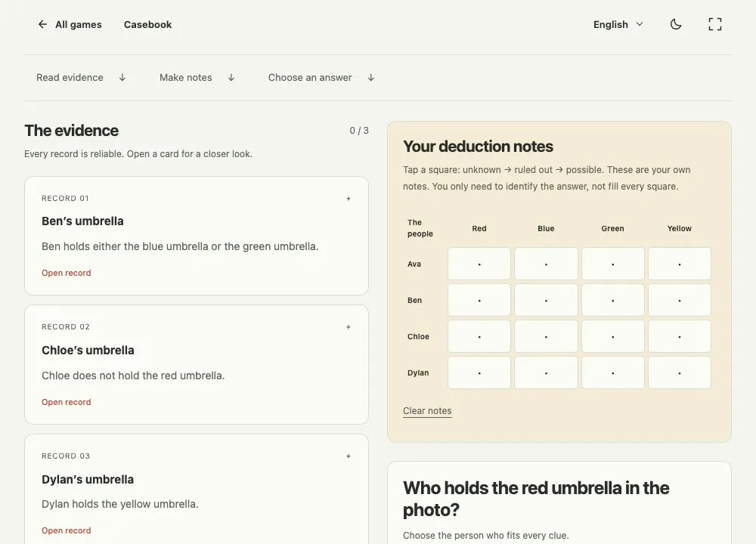Click the Red column header
Screen dimensions: 756x544
pyautogui.click(x=479, y=228)
